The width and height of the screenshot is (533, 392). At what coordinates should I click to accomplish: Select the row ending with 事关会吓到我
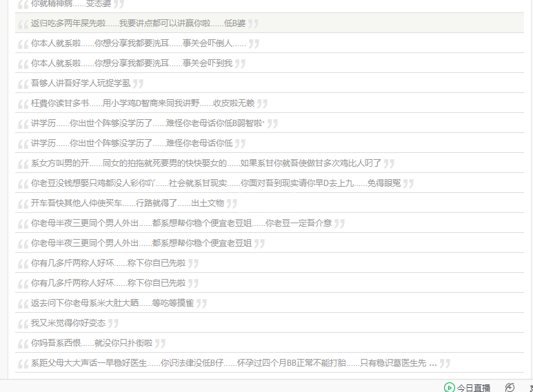point(270,63)
